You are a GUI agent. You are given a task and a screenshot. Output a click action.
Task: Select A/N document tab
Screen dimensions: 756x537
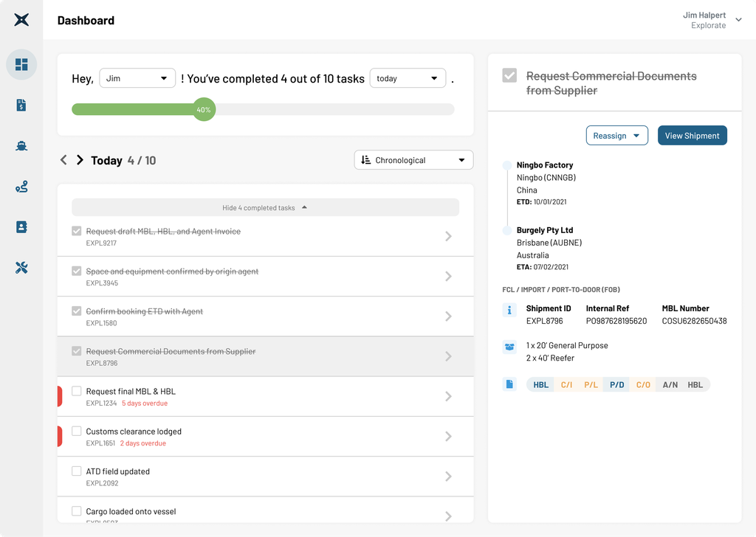670,384
